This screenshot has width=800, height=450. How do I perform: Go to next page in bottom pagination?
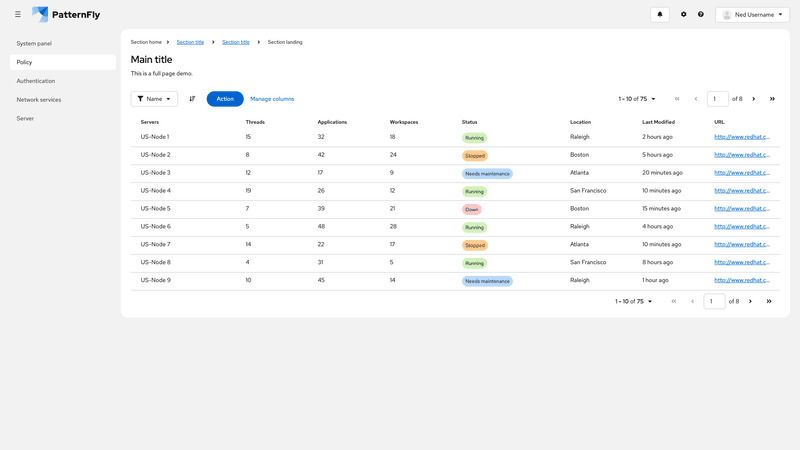(x=751, y=301)
